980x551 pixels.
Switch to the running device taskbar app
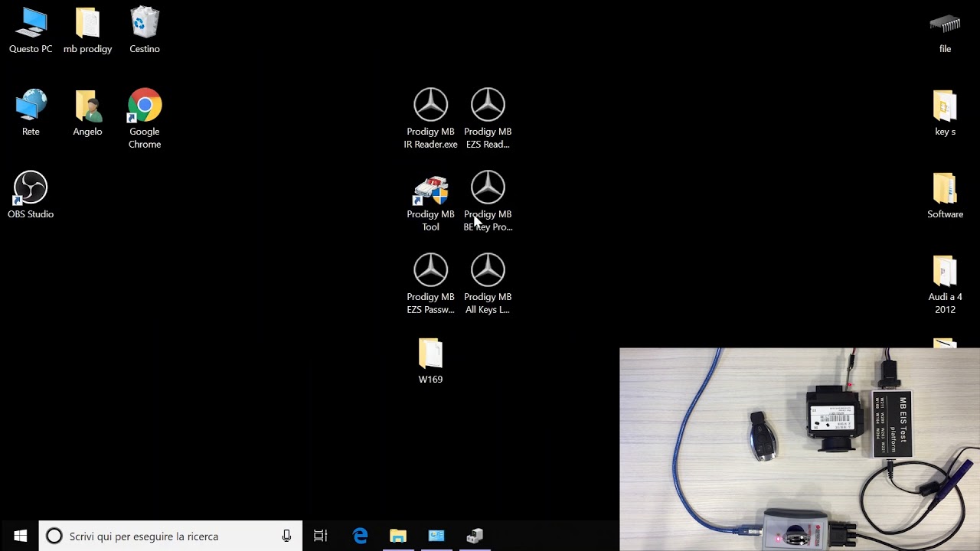coord(475,536)
